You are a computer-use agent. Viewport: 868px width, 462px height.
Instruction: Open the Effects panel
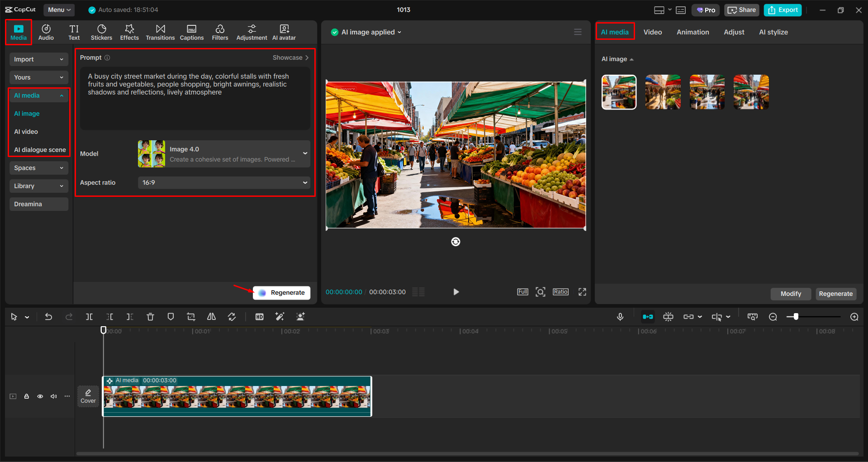129,32
